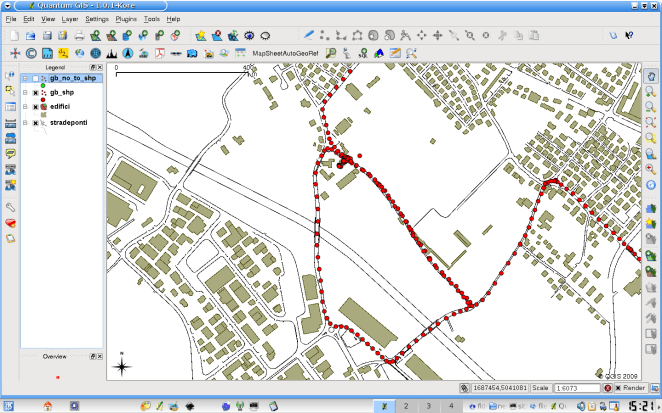Click the red gb_shp symbol swatch
The width and height of the screenshot is (662, 413).
coord(43,100)
